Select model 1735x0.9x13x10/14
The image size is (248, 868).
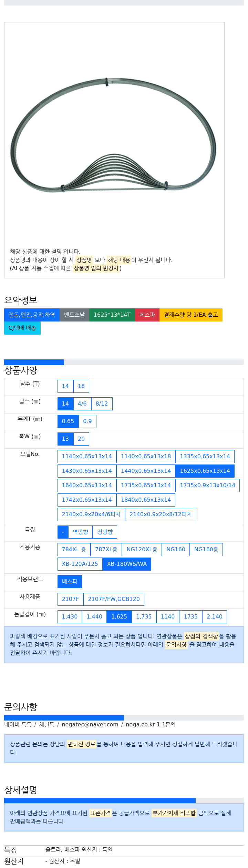pos(207,485)
